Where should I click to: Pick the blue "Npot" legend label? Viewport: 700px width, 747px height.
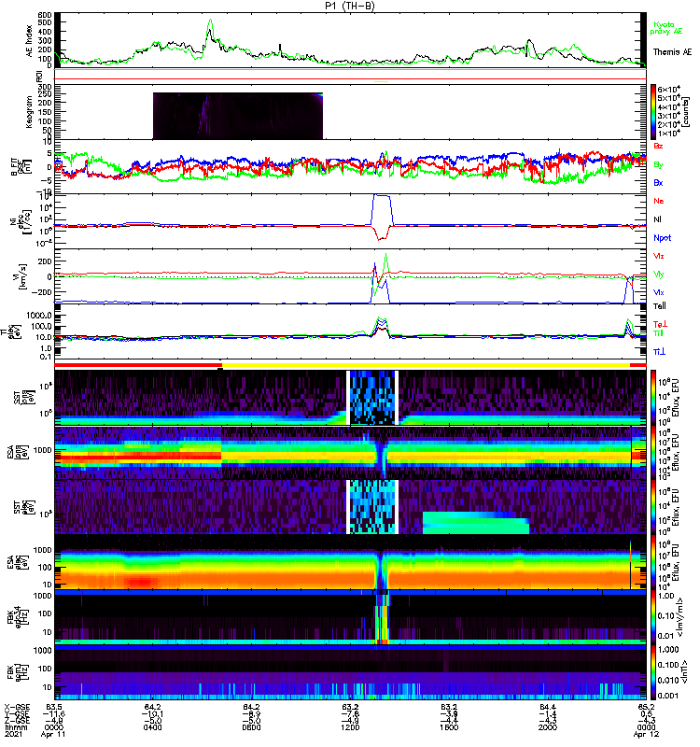point(663,238)
